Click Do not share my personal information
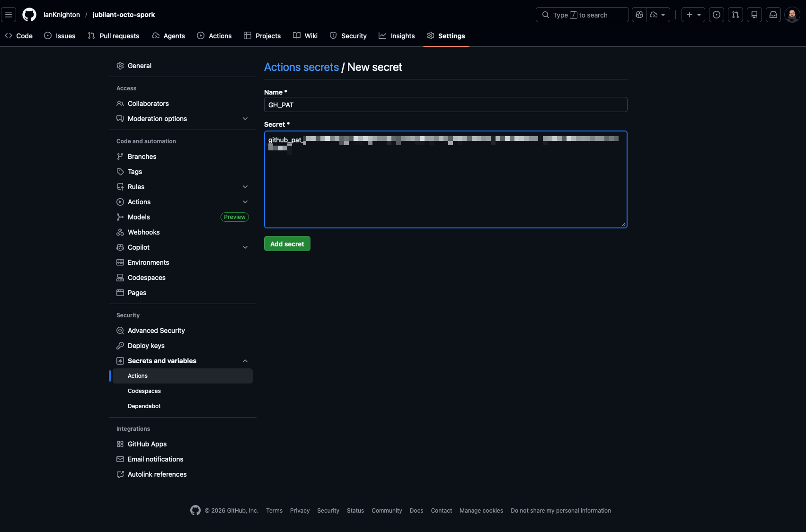Viewport: 806px width, 532px height. [x=561, y=511]
